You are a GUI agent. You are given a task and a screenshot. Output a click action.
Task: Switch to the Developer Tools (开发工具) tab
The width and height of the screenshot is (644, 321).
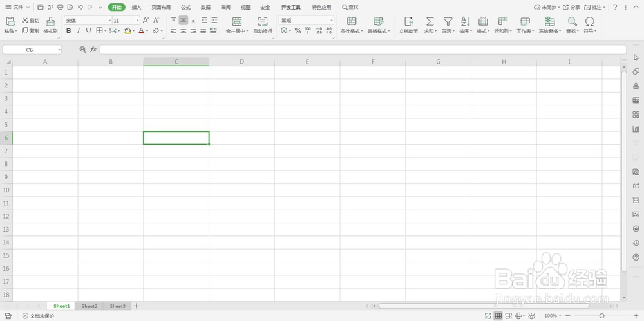point(291,7)
